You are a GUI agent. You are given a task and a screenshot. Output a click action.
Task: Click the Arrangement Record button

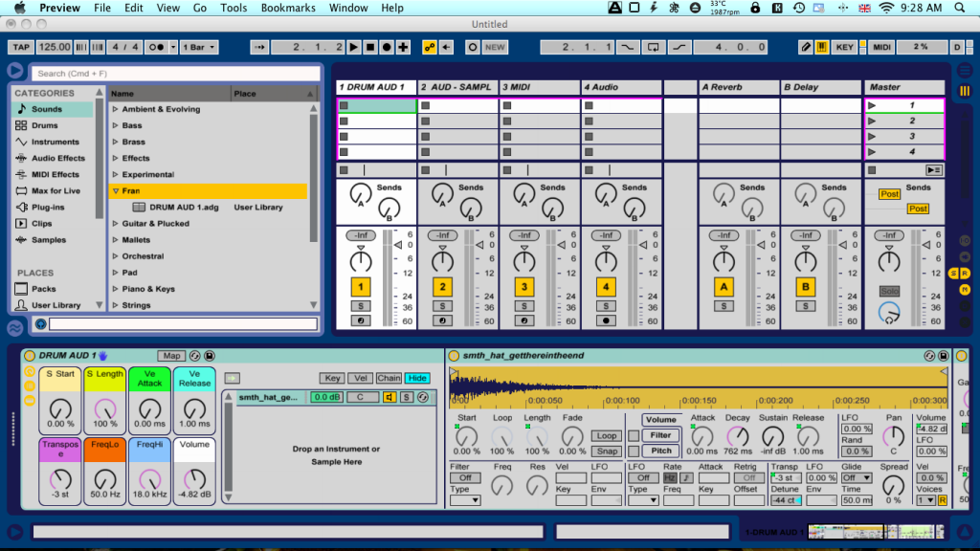[387, 47]
